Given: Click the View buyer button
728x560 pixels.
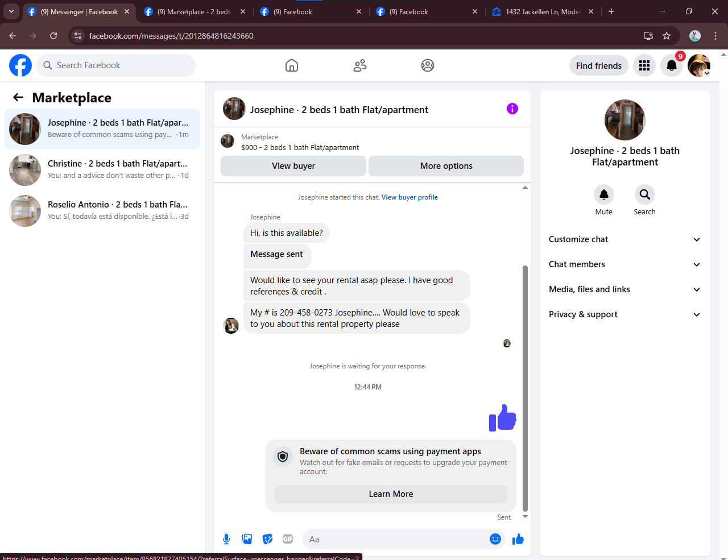Looking at the screenshot, I should click(293, 166).
